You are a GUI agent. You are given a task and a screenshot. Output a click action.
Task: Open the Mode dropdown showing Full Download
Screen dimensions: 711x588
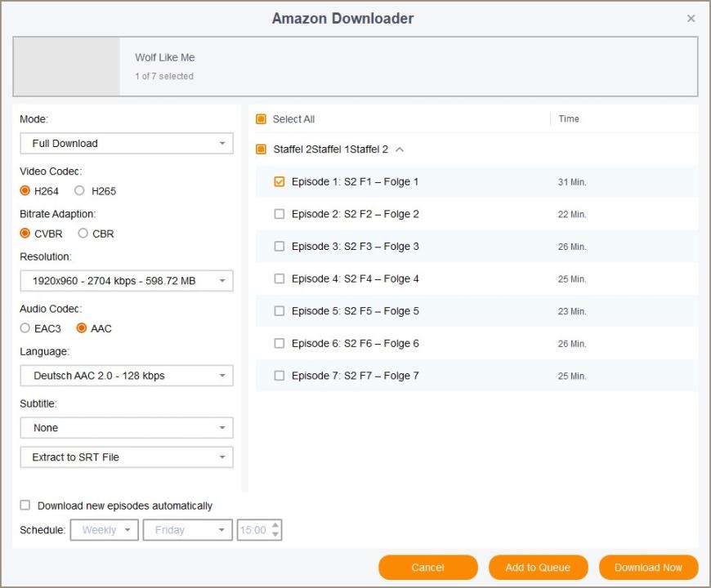127,144
